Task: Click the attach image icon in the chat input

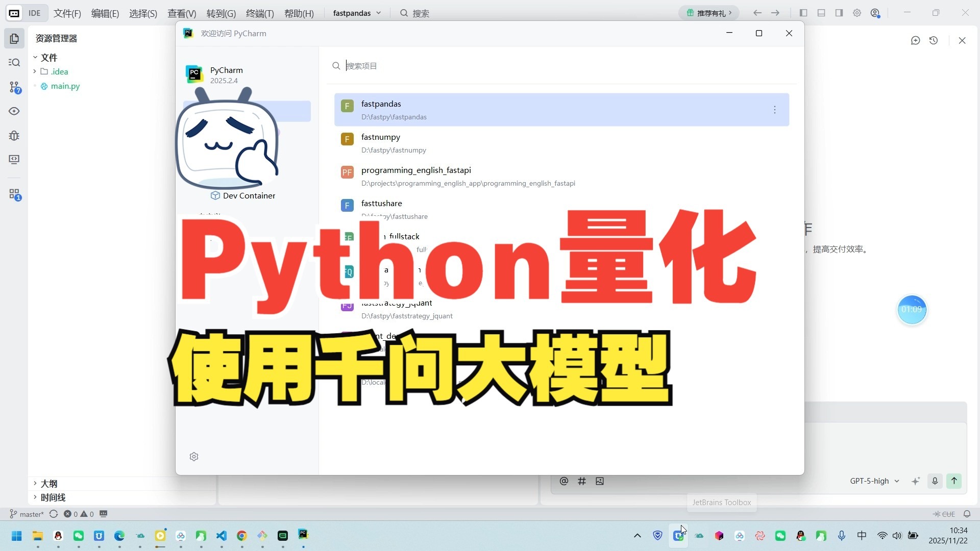Action: 600,481
